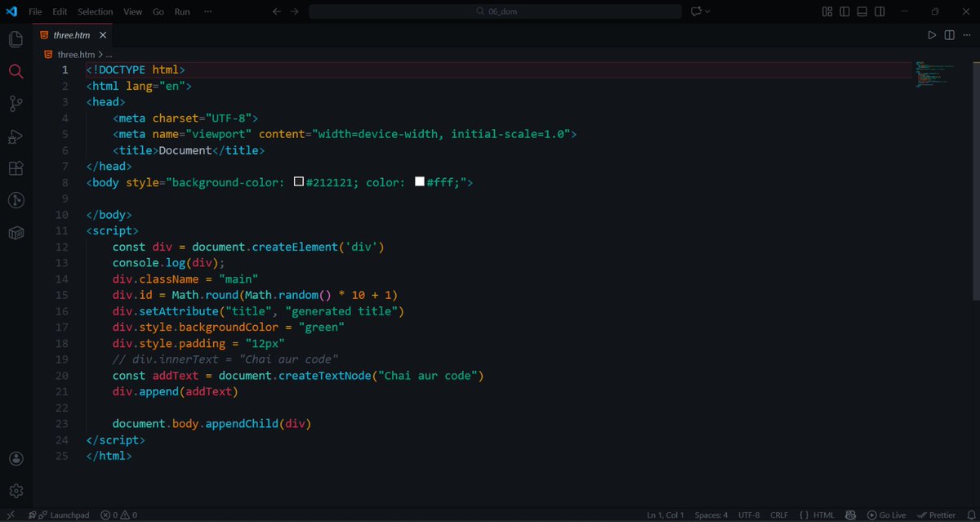Click the VS Code logo icon
The height and width of the screenshot is (522, 980).
click(x=11, y=11)
